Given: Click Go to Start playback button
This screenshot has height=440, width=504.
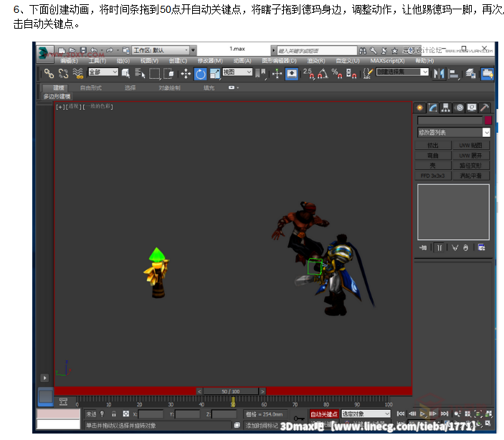Looking at the screenshot, I should pyautogui.click(x=401, y=413).
